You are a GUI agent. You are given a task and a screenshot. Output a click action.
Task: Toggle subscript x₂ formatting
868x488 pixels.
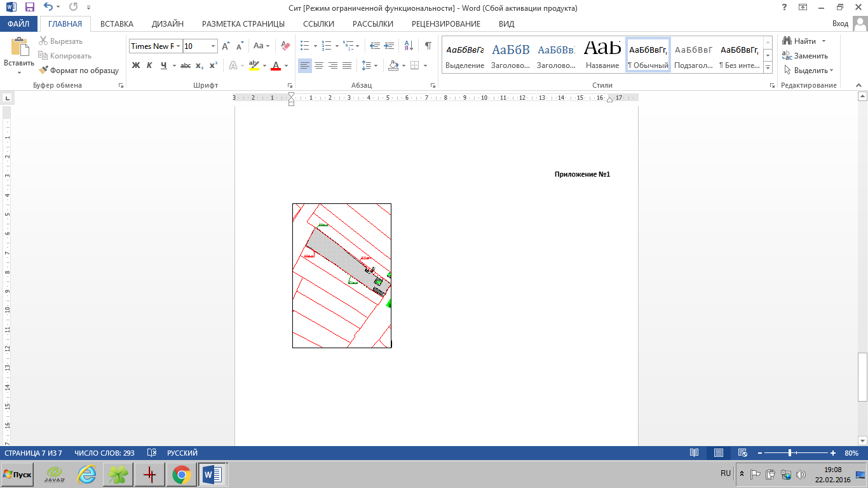[x=200, y=65]
